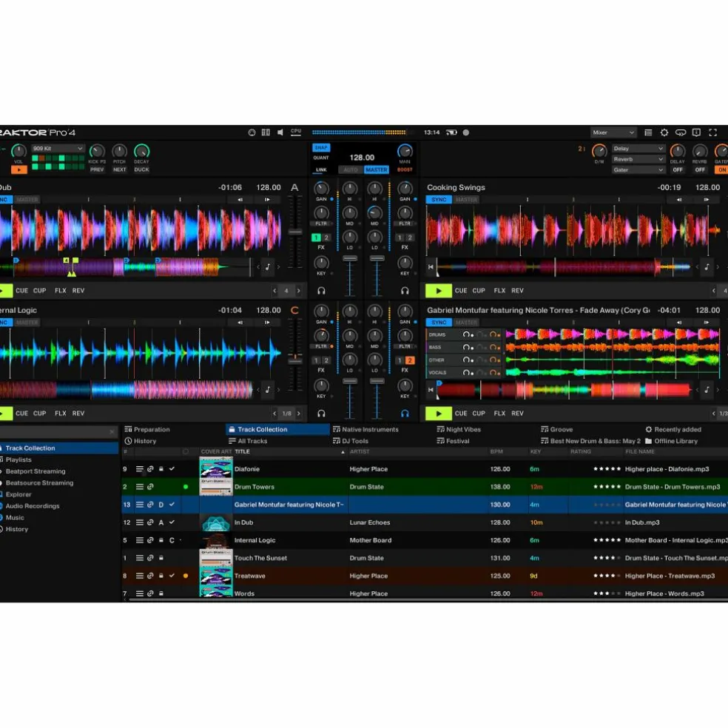Screen dimensions: 728x728
Task: Increase deck C loop size from 1/8
Action: click(x=299, y=414)
